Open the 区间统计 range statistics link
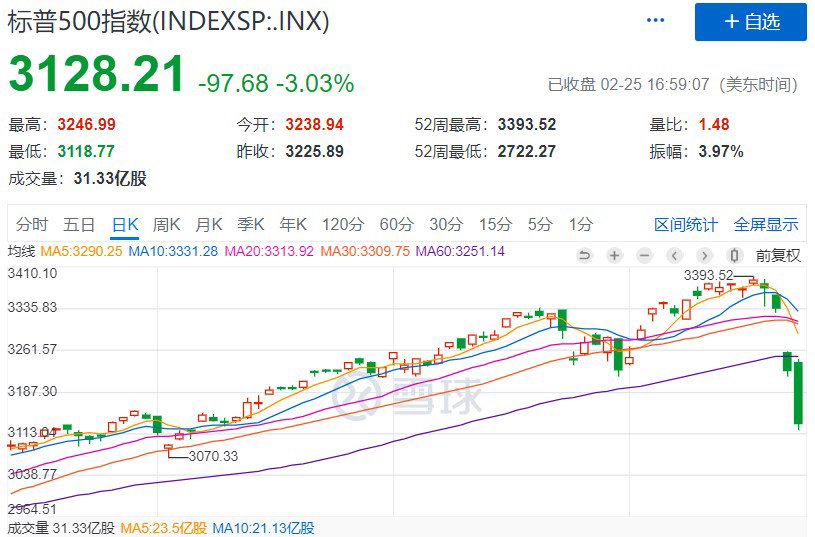This screenshot has height=537, width=815. [686, 225]
